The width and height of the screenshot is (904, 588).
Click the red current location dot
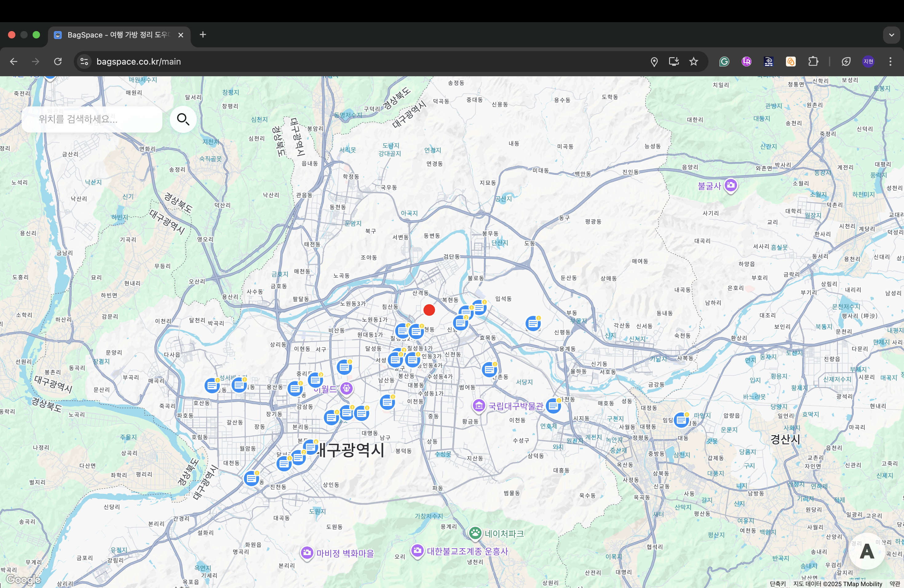pos(429,310)
